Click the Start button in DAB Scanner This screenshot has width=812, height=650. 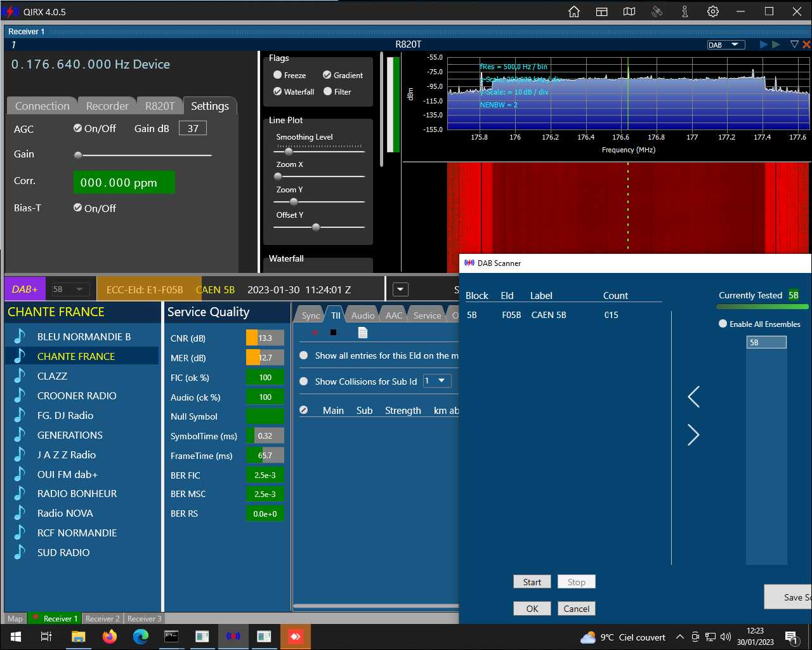point(532,582)
